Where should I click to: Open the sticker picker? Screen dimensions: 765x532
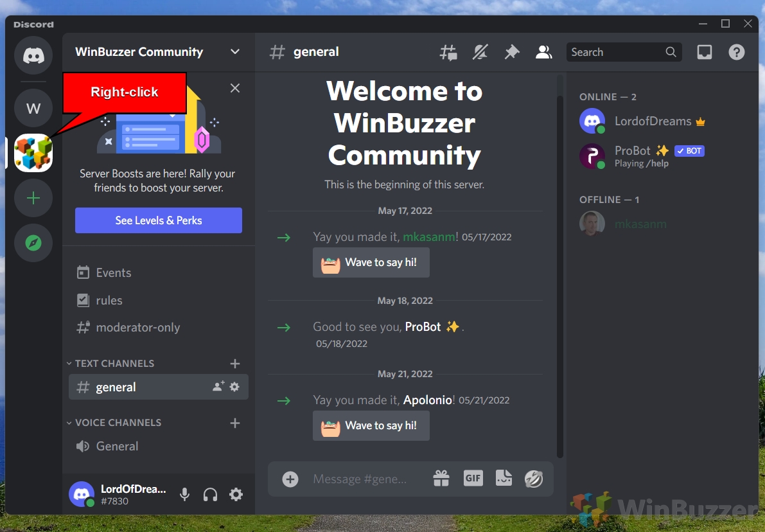coord(504,479)
